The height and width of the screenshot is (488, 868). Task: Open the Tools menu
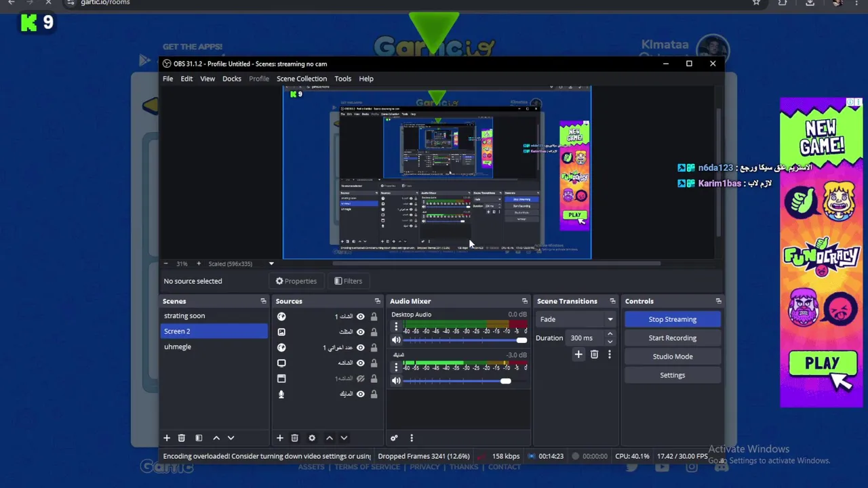click(342, 79)
